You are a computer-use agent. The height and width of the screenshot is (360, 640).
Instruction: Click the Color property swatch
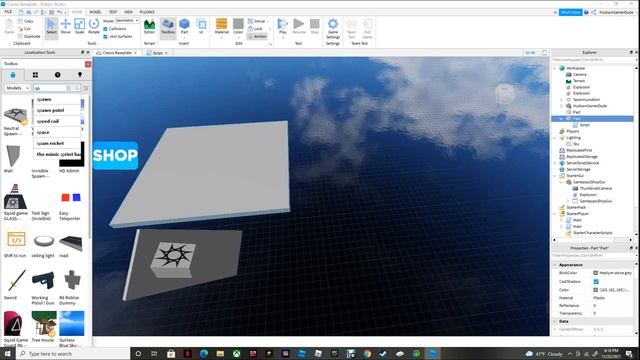[x=596, y=290]
